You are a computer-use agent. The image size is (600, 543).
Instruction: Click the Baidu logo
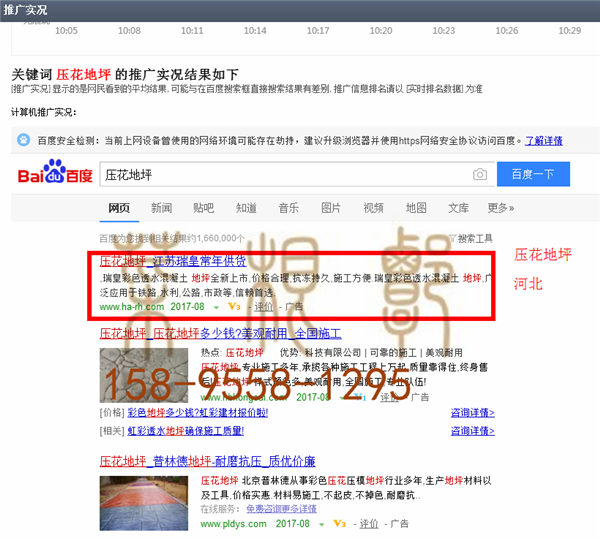tap(55, 172)
